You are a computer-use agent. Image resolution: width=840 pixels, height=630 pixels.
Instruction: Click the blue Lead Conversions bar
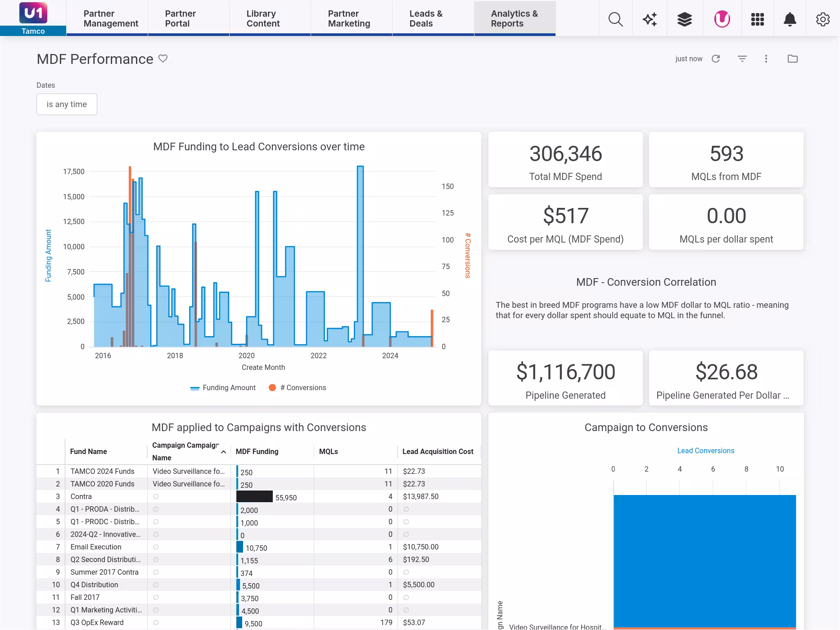pyautogui.click(x=705, y=561)
